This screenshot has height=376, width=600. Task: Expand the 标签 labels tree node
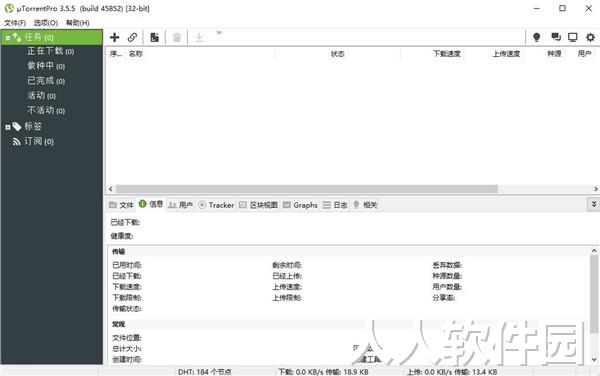(8, 127)
